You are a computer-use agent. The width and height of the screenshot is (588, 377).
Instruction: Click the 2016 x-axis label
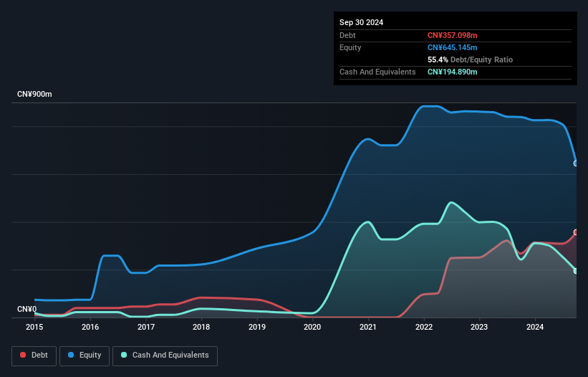tap(90, 327)
